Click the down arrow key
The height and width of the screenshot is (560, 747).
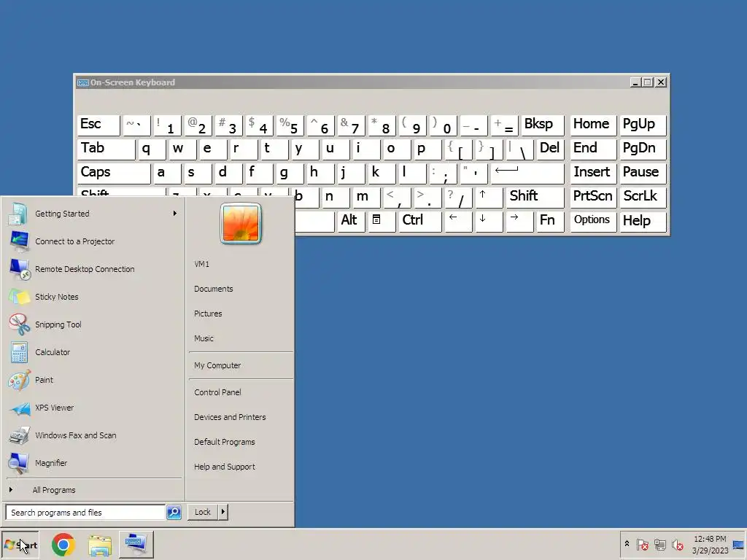point(488,222)
